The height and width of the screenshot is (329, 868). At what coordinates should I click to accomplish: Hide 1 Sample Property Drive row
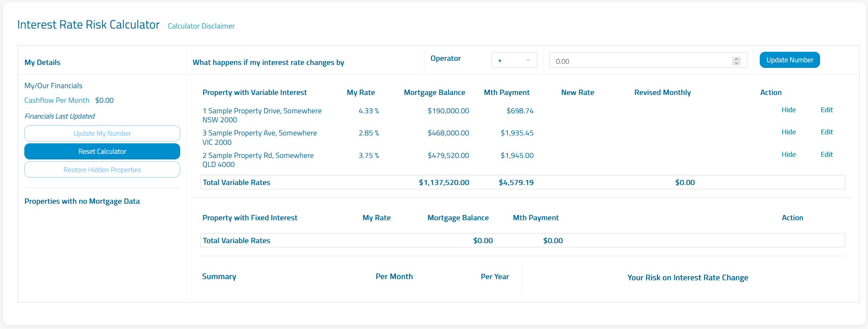click(x=789, y=110)
